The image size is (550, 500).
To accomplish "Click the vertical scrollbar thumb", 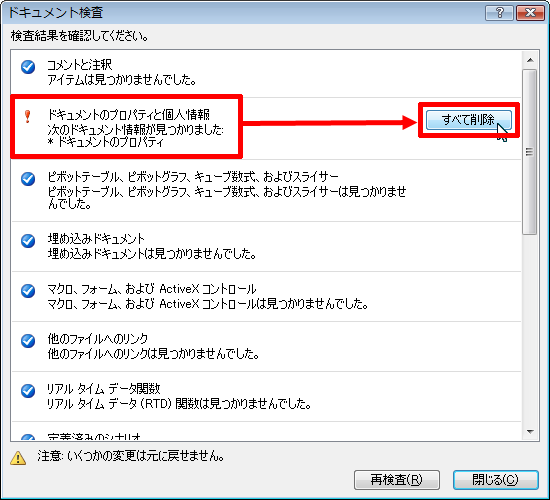I will (x=530, y=152).
